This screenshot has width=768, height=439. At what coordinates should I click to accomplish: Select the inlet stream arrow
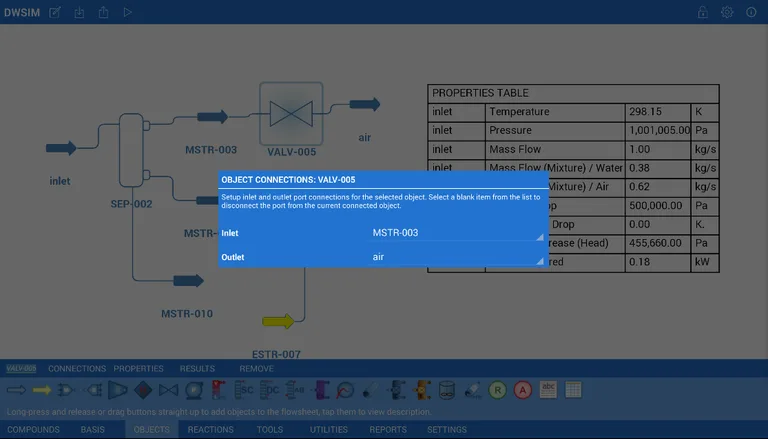tap(61, 147)
